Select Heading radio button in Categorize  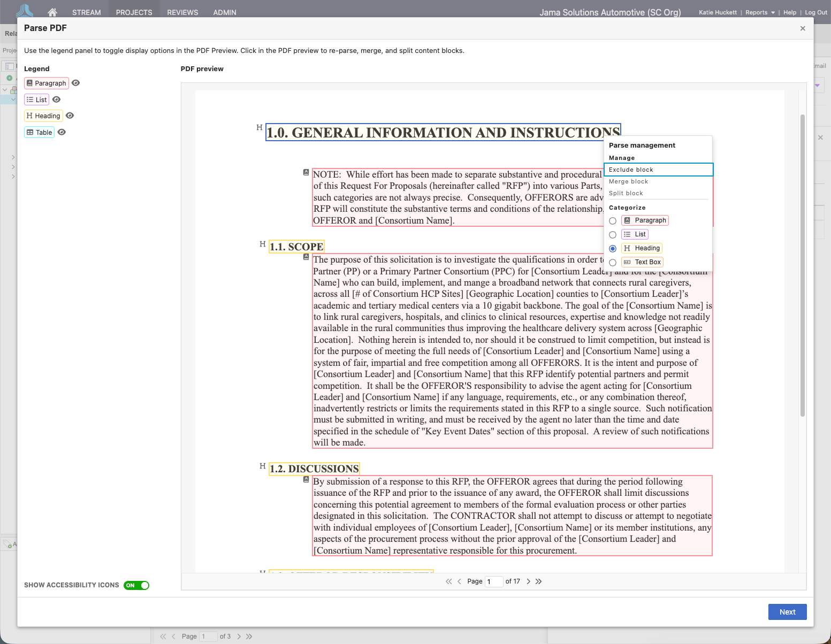click(x=613, y=249)
